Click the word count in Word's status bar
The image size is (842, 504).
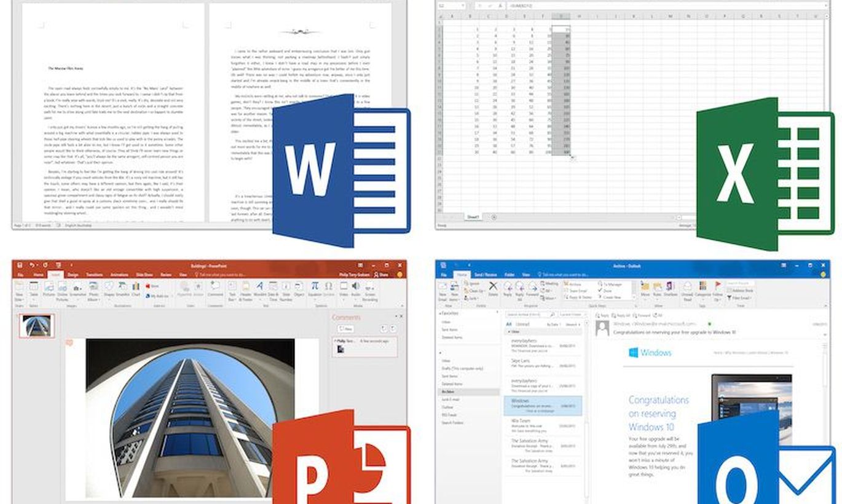pyautogui.click(x=43, y=226)
